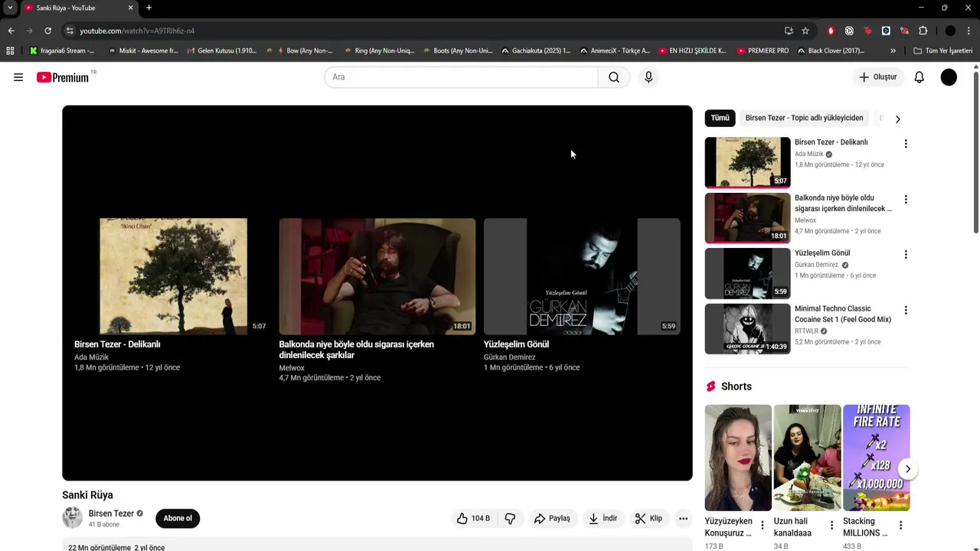Screen dimensions: 980x551
Task: View site information icon in address bar
Action: pos(70,31)
